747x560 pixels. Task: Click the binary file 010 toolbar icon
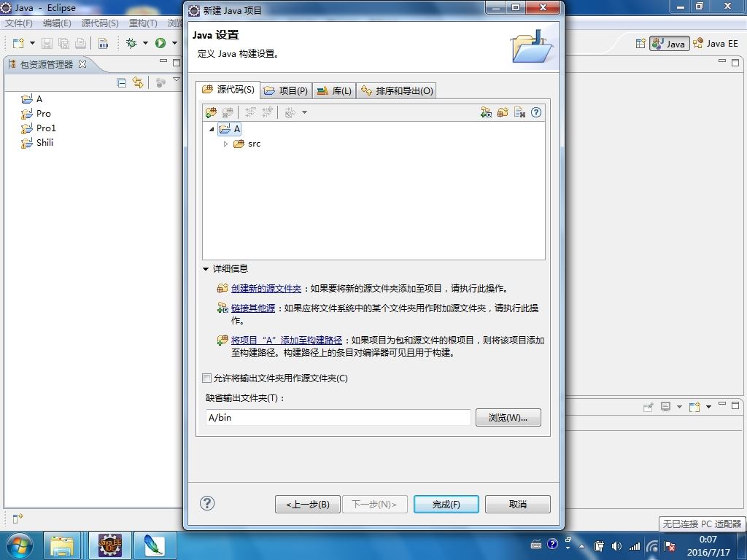click(103, 43)
